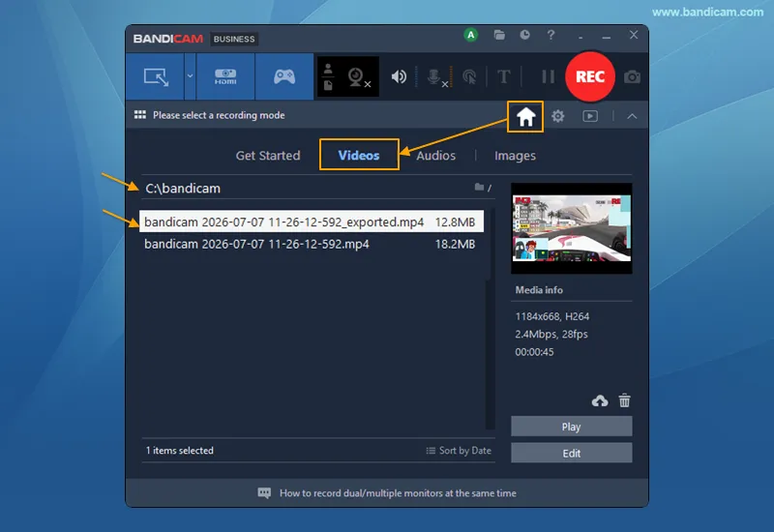
Task: Start recording with the REC button
Action: [x=590, y=76]
